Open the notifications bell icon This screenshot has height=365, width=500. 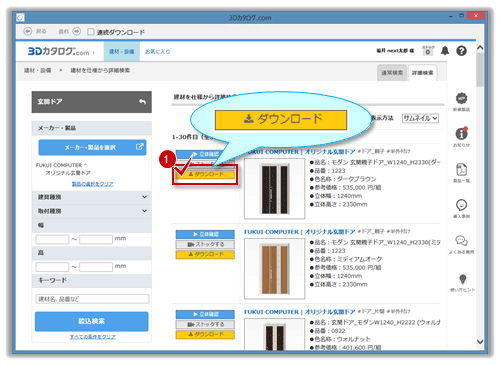click(x=445, y=51)
